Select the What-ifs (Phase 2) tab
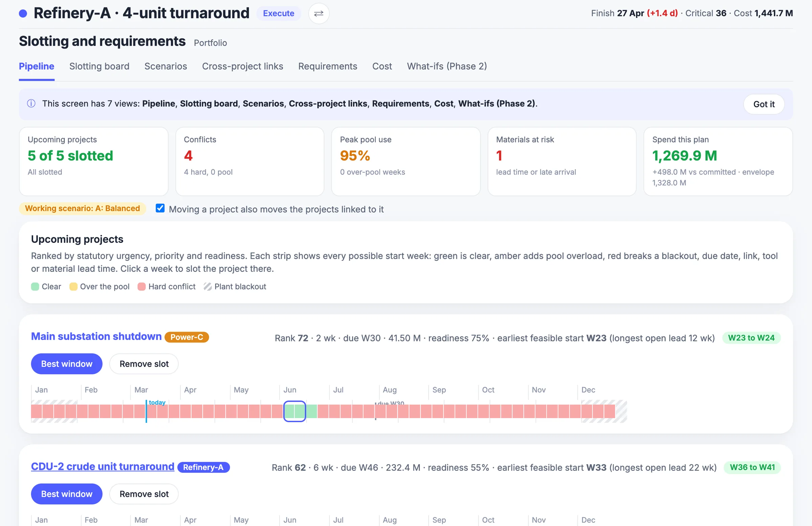812x526 pixels. point(447,66)
